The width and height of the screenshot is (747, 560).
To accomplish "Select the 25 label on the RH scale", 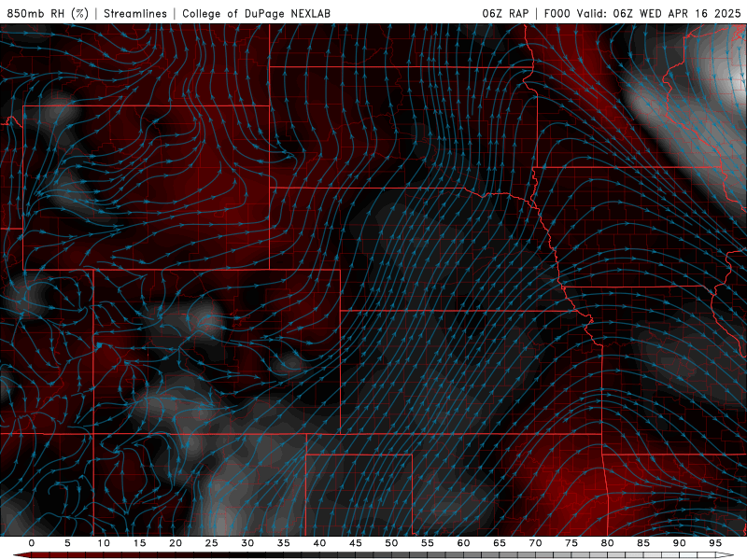I will tap(212, 543).
